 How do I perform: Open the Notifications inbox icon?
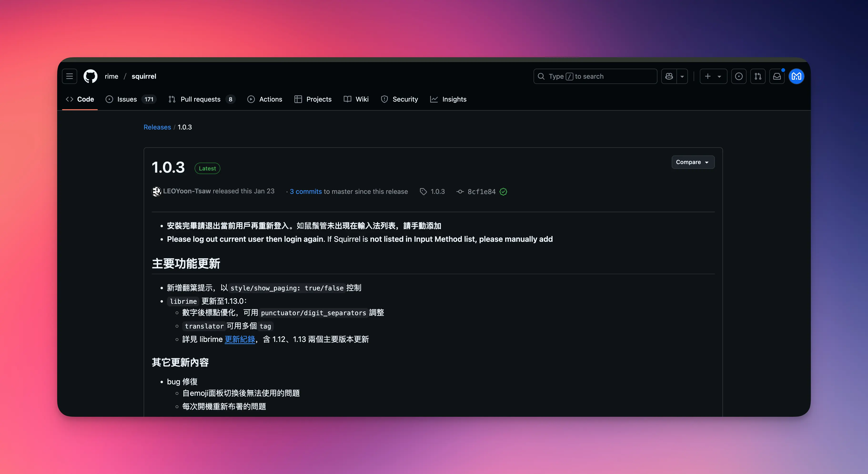tap(777, 76)
